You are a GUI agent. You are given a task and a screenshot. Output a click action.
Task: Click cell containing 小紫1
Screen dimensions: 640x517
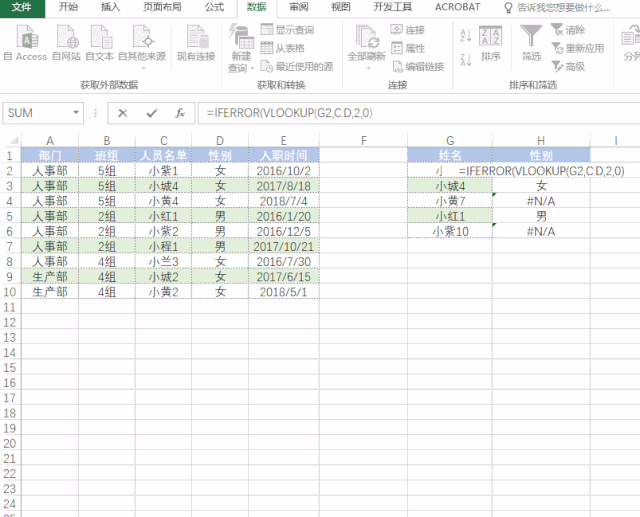click(164, 171)
